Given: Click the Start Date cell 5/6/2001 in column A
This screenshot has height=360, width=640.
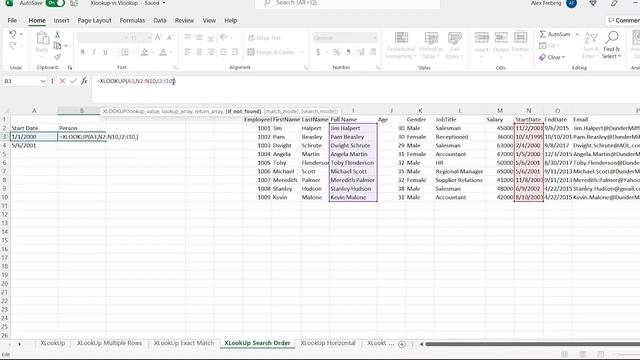Looking at the screenshot, I should [x=34, y=146].
